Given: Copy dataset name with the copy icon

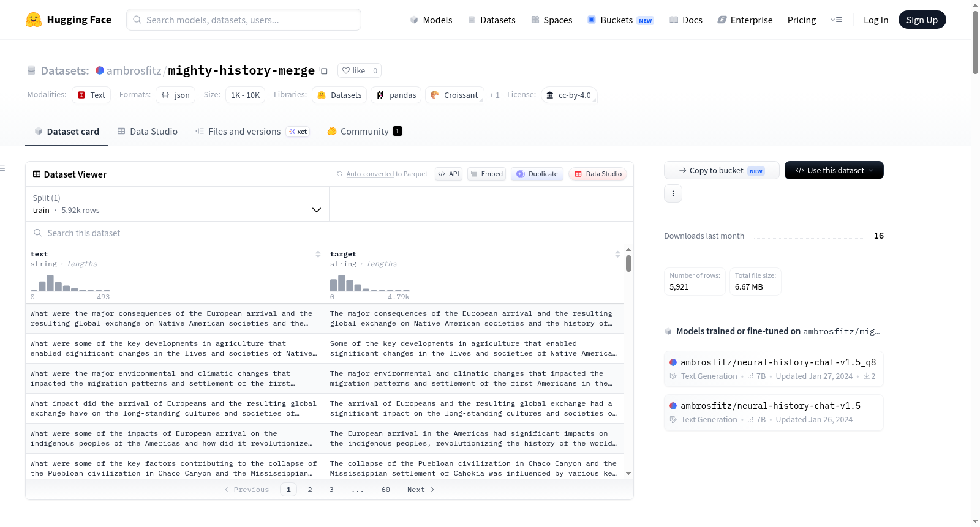Looking at the screenshot, I should [x=323, y=71].
